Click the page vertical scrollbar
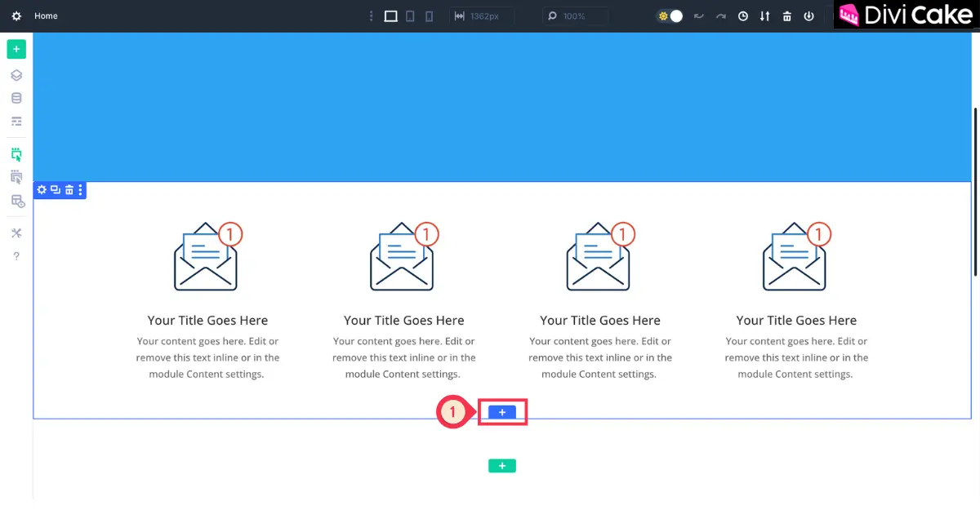The image size is (980, 514). pyautogui.click(x=976, y=192)
